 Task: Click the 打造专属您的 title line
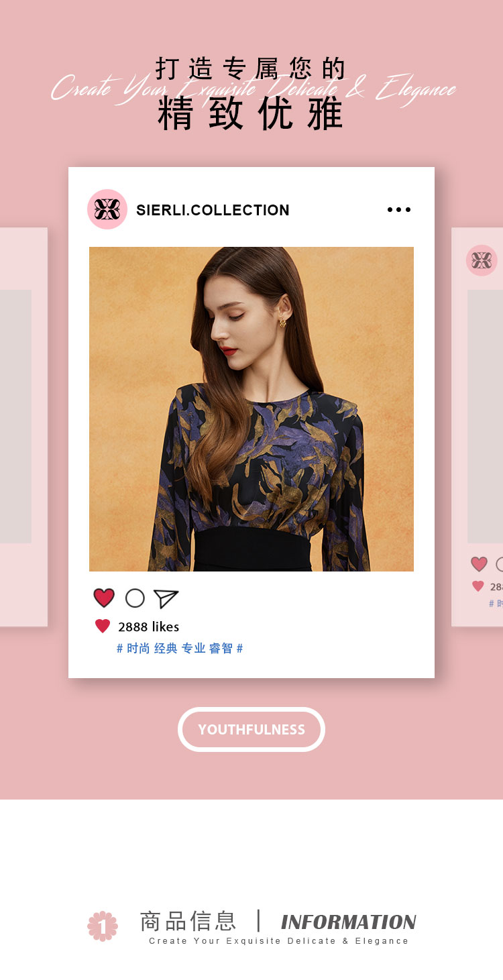[251, 68]
